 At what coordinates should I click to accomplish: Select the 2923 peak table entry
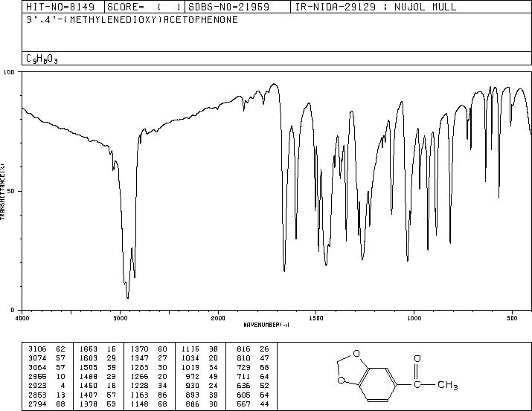point(46,386)
